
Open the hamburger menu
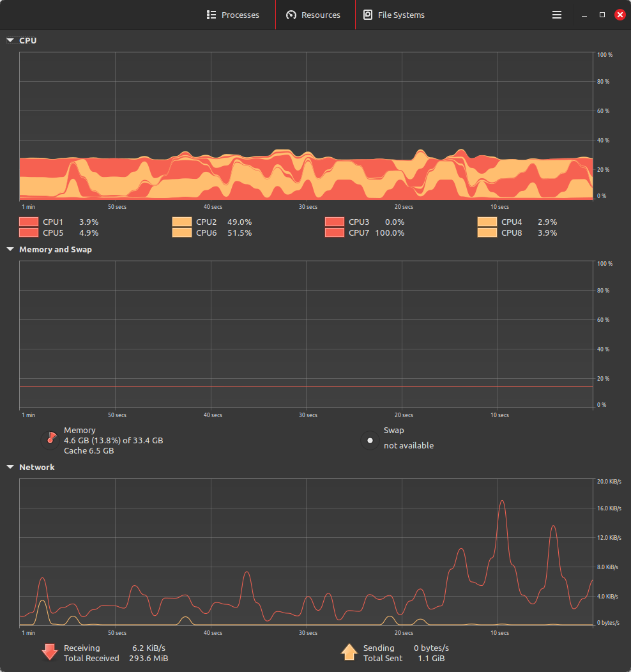coord(556,15)
